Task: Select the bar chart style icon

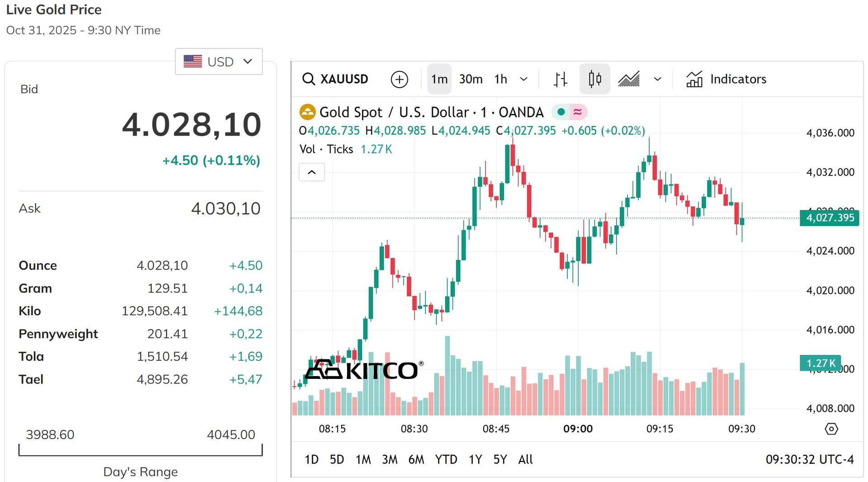Action: pos(561,79)
